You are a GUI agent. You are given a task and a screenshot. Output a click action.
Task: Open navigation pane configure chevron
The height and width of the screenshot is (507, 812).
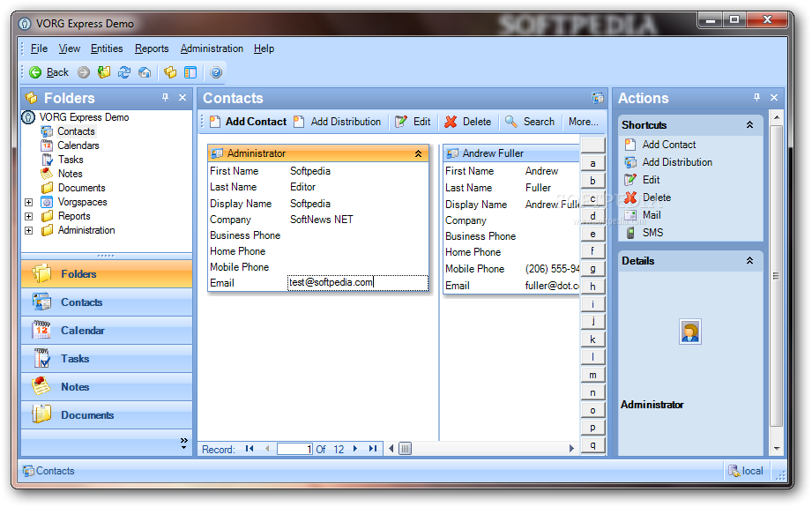coord(184,444)
